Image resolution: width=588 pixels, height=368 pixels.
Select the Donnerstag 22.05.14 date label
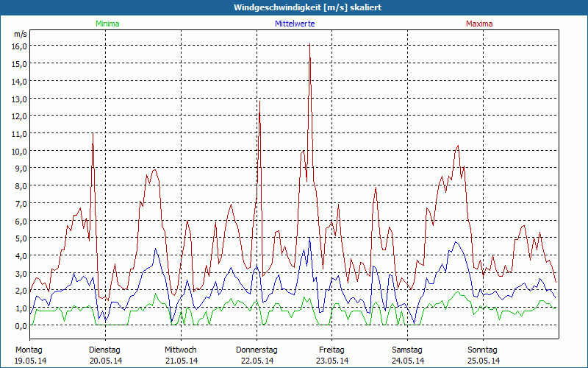[257, 355]
